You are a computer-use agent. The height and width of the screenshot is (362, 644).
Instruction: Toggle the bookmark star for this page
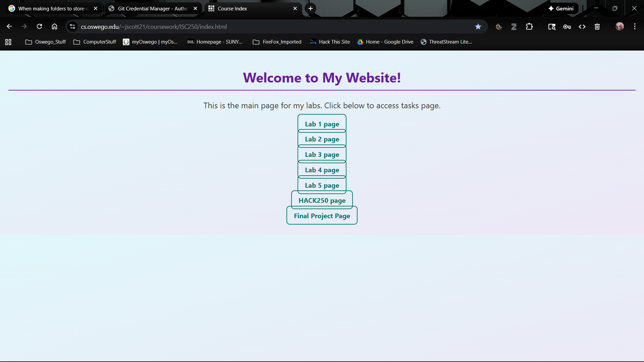(x=478, y=26)
